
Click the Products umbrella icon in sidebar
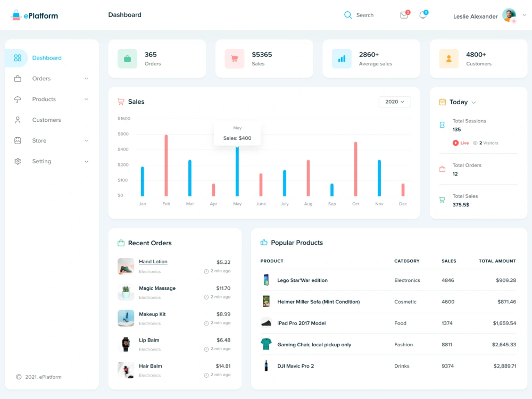(x=18, y=99)
